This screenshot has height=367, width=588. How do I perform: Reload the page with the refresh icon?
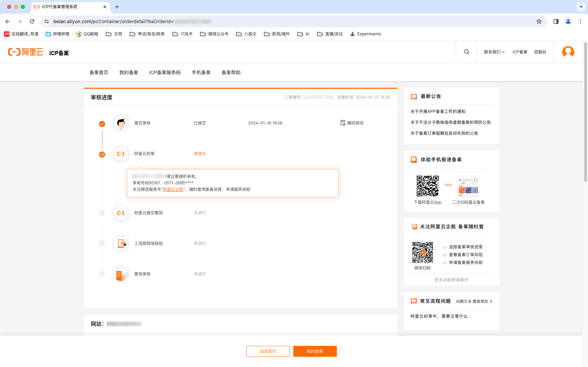pos(32,21)
